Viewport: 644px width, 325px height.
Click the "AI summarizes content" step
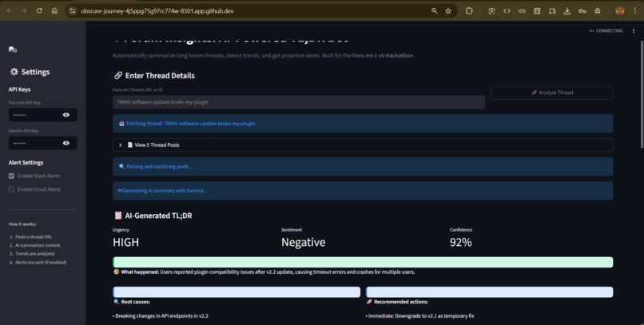pyautogui.click(x=38, y=245)
